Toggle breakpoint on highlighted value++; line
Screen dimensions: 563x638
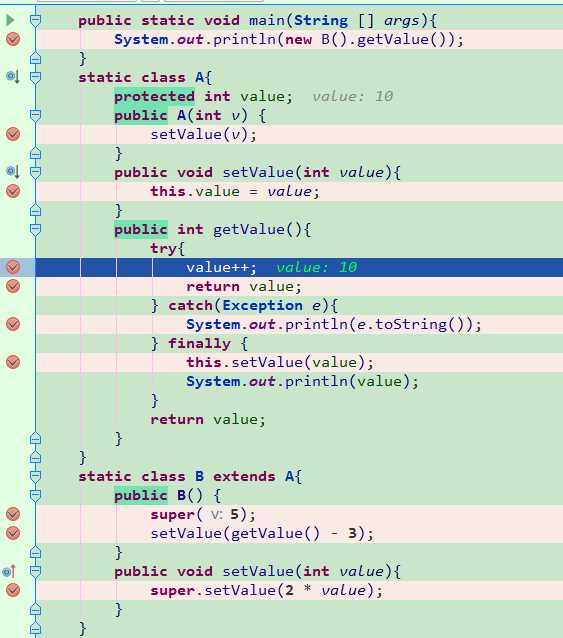13,267
